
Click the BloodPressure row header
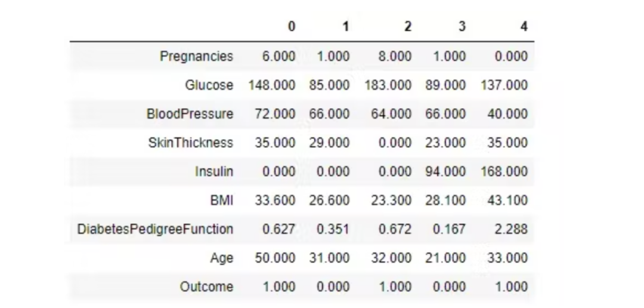pos(190,114)
